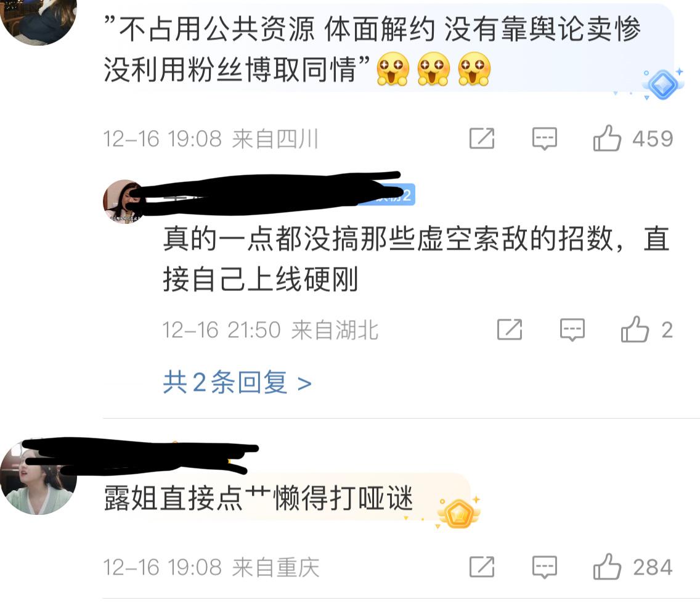
Task: Like the comment with 459 likes
Action: [x=607, y=138]
